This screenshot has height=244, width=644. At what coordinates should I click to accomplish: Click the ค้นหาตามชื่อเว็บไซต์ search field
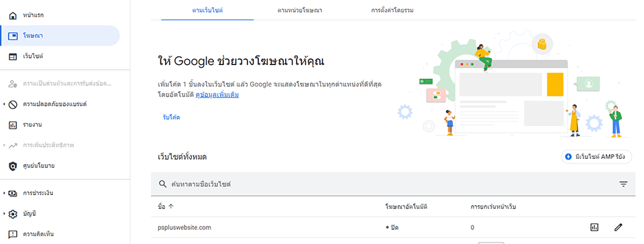click(x=393, y=184)
